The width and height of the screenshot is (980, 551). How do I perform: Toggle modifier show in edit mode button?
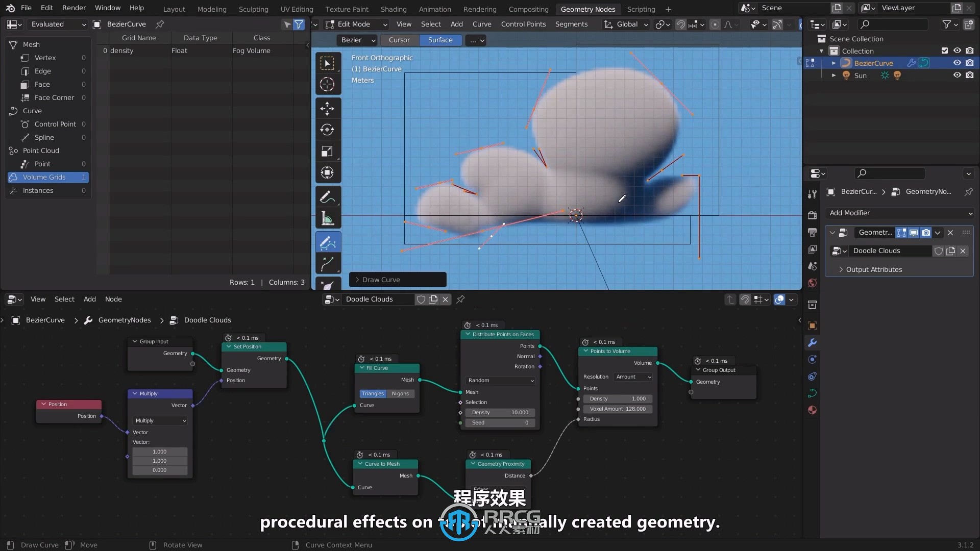coord(901,233)
